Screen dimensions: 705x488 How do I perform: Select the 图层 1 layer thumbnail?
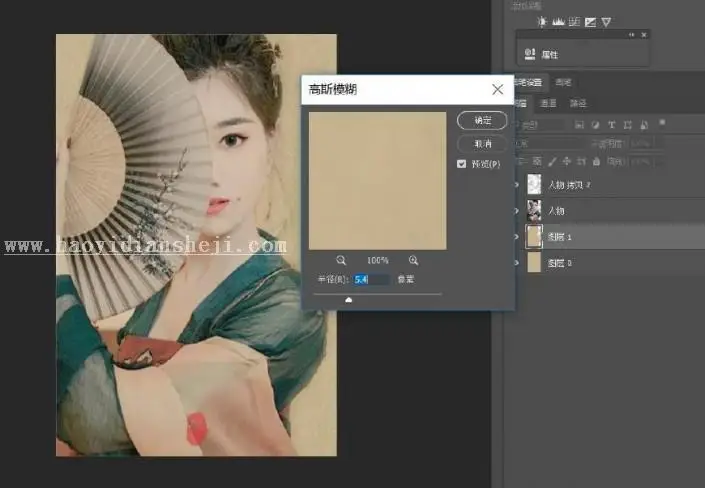534,237
